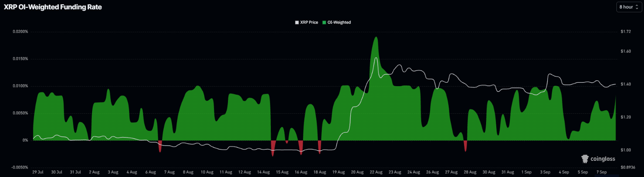Screen dimensions: 644x177
Task: Click the 0.0200% left axis label
Action: point(20,32)
